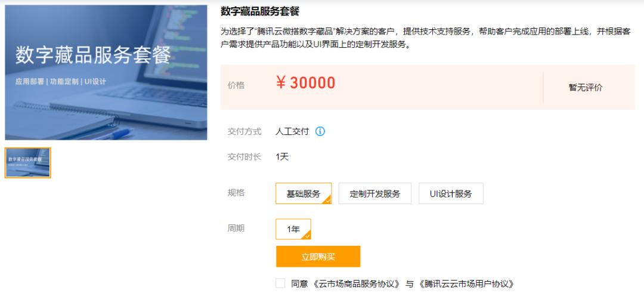Select the 基础服务 specification option
The image size is (644, 302).
tap(304, 193)
